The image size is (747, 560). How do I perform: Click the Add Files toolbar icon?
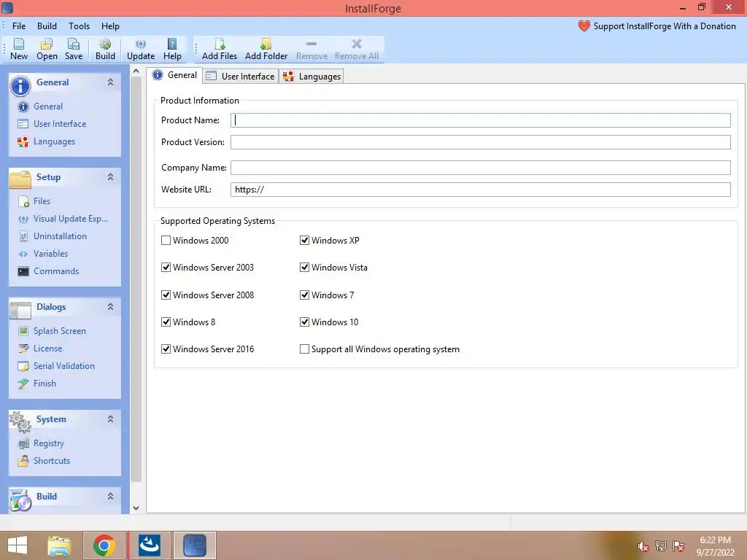click(x=220, y=49)
